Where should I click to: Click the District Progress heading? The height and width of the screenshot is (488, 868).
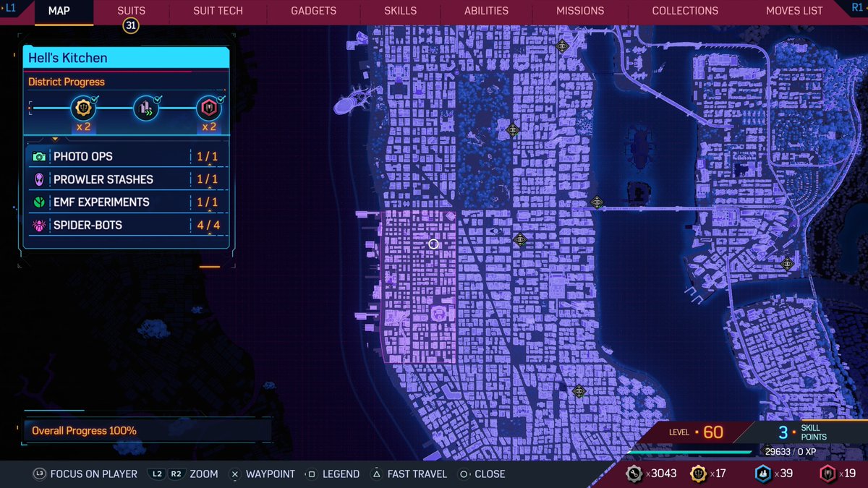[67, 82]
